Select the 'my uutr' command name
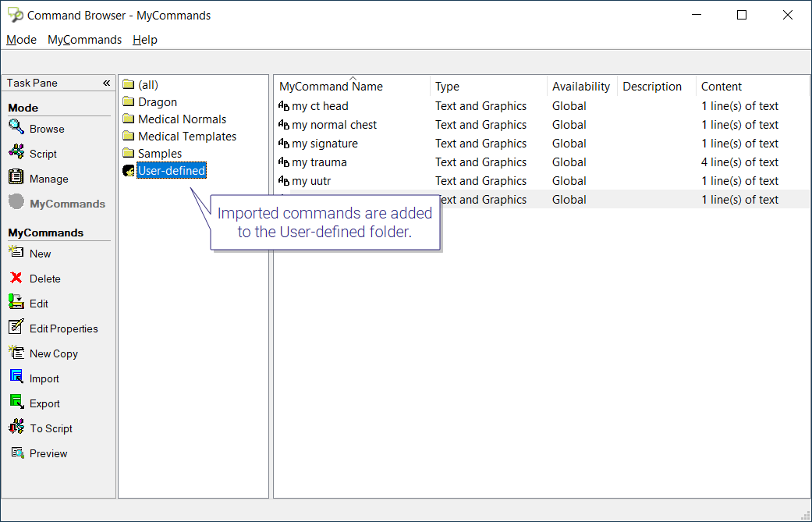 311,181
